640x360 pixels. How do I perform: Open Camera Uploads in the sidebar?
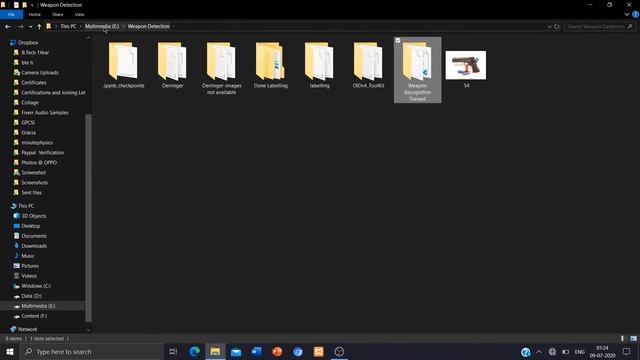click(x=40, y=73)
